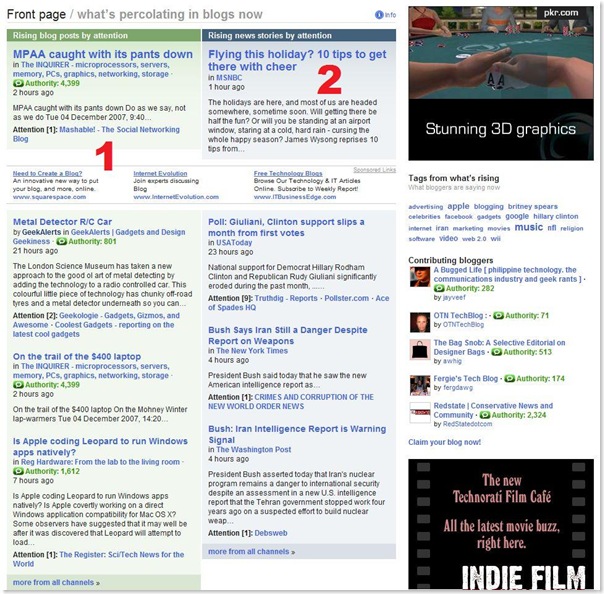Open Redstate Conservative News link
This screenshot has width=604, height=594.
pos(493,410)
